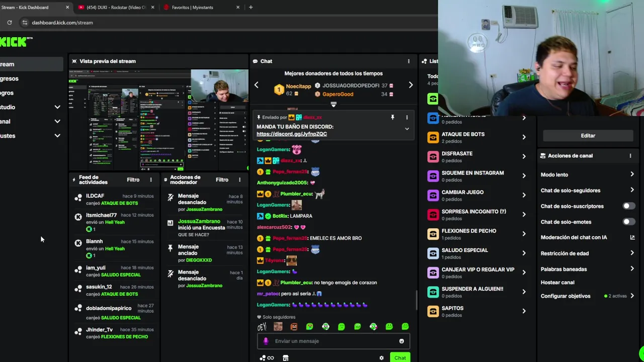Open Palabras baneadas arrow
This screenshot has width=644, height=362.
(x=632, y=269)
